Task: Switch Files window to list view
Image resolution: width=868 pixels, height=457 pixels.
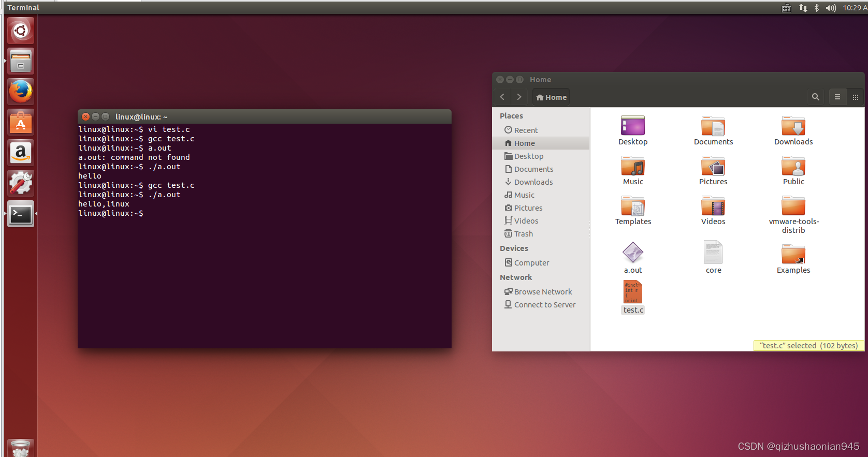Action: point(837,97)
